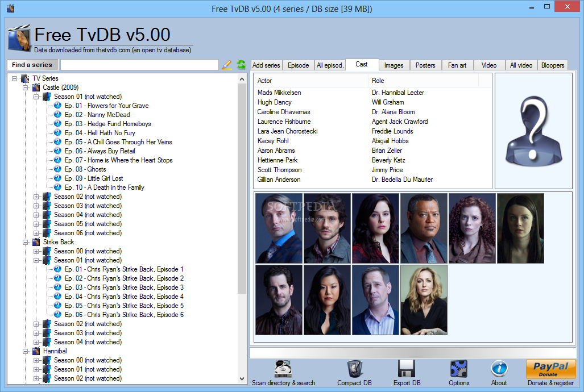Click episode icon beside Hell Hath No Fury
584x392 pixels.
coord(57,133)
